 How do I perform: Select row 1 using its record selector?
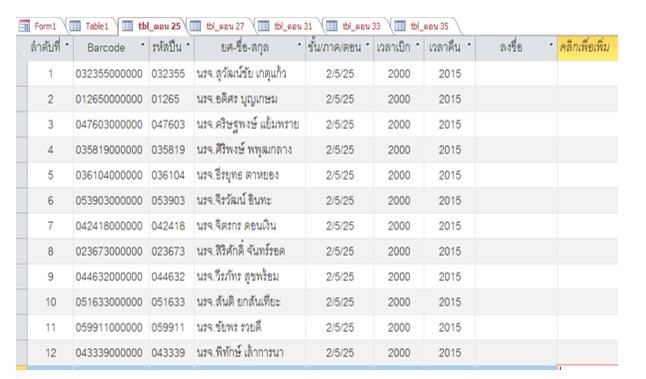(22, 74)
